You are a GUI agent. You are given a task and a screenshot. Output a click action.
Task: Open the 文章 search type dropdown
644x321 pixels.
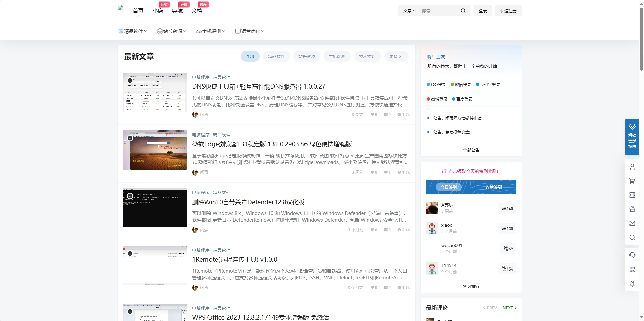409,11
